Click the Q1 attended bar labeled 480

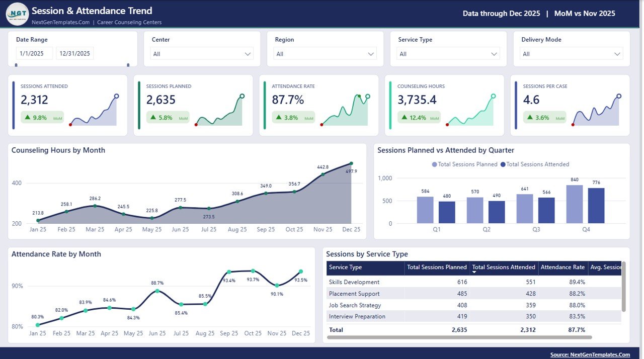point(447,212)
